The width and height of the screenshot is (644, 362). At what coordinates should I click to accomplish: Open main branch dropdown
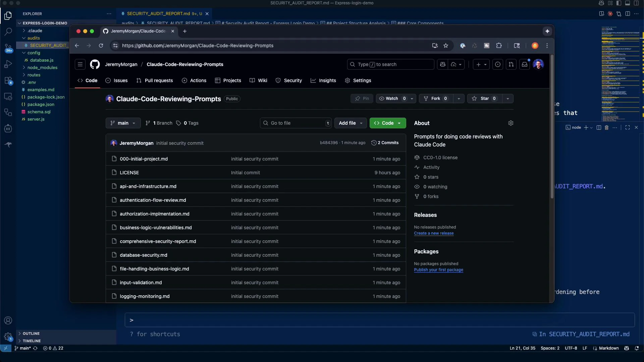point(123,123)
